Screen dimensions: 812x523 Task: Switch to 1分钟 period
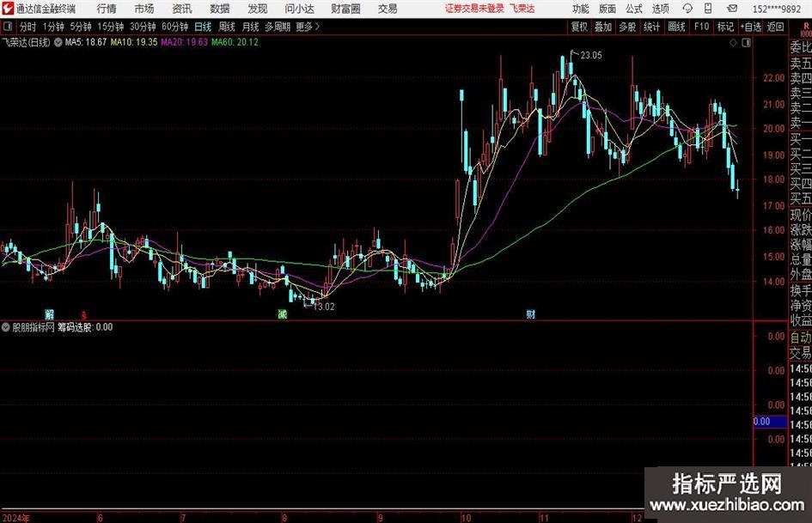pyautogui.click(x=53, y=27)
